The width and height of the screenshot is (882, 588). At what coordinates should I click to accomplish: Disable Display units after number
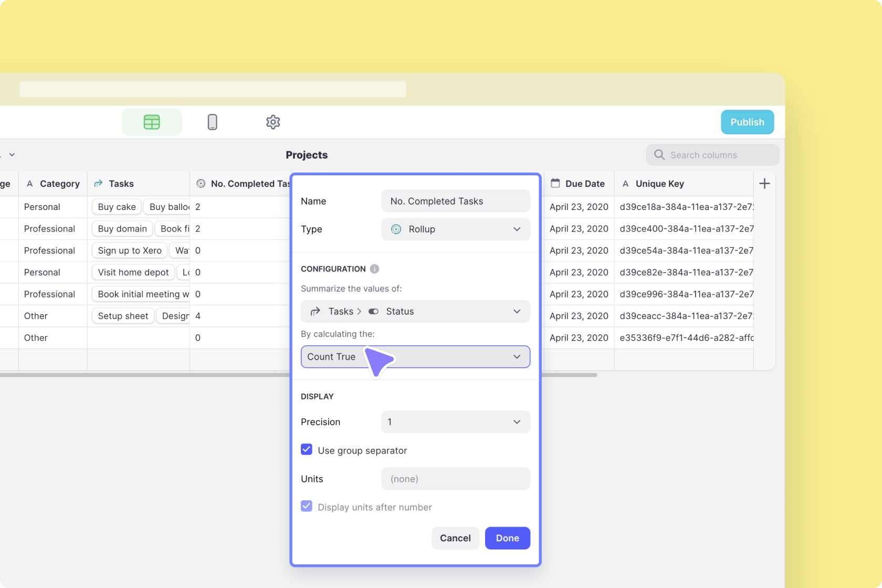pyautogui.click(x=307, y=506)
